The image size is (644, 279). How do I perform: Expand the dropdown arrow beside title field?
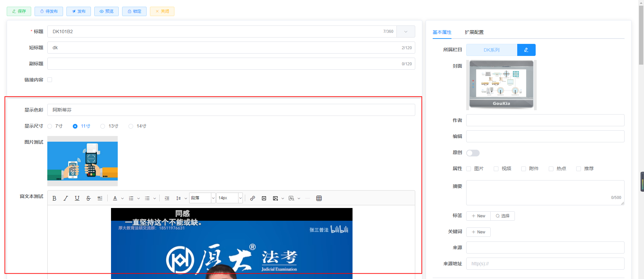click(x=406, y=31)
